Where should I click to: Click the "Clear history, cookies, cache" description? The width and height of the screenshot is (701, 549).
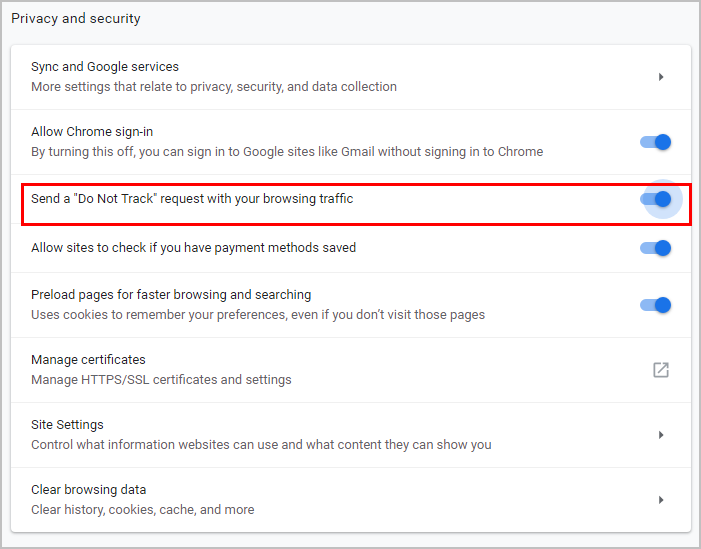coord(143,510)
